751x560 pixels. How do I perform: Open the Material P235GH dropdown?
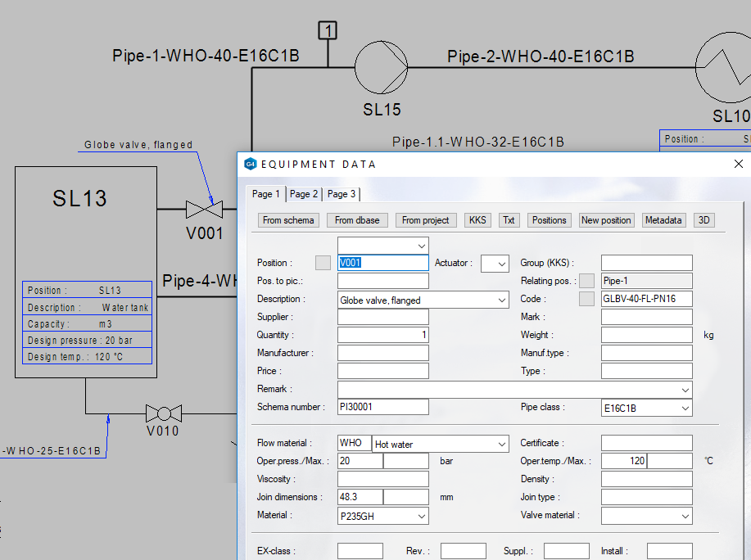[x=421, y=516]
